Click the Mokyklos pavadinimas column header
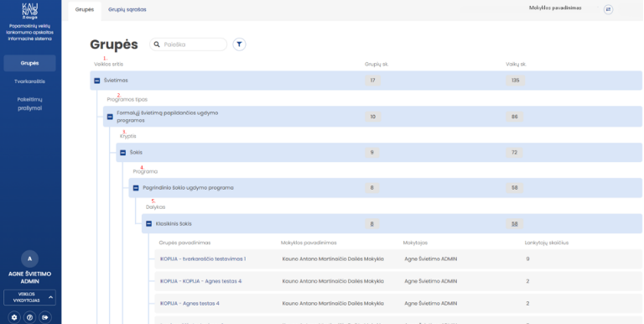Screen dimensions: 644x324 [x=309, y=243]
